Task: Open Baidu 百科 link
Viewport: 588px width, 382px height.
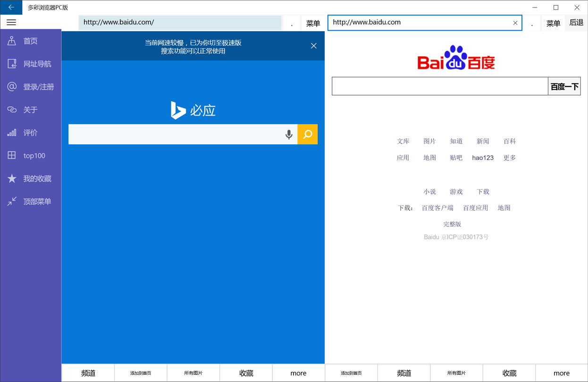Action: coord(510,141)
